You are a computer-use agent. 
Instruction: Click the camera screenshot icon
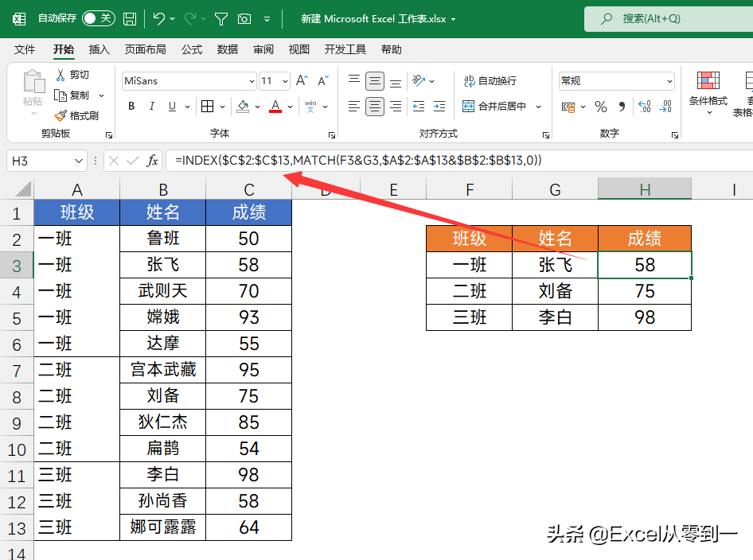click(244, 19)
